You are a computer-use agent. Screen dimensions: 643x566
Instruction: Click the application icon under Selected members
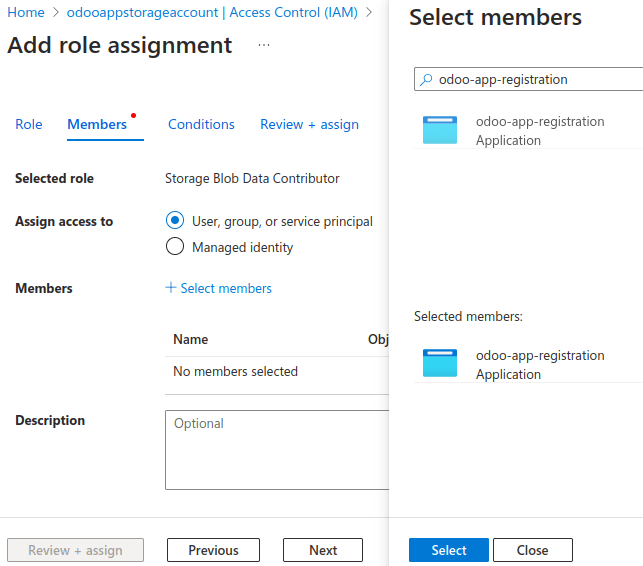coord(440,364)
